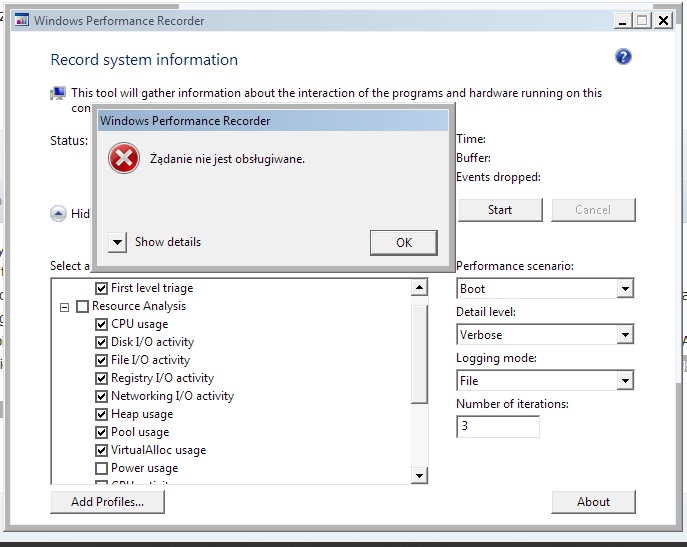Click the red error icon in dialog
The height and width of the screenshot is (547, 687).
tap(124, 158)
